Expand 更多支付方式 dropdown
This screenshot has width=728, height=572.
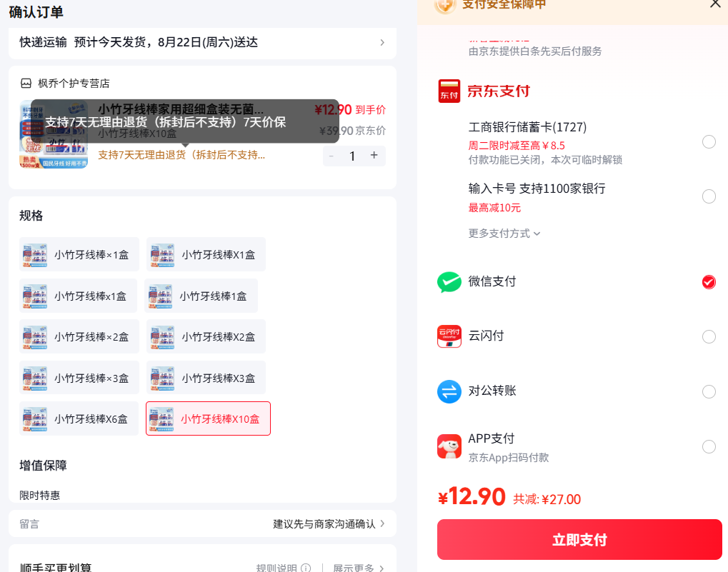504,234
